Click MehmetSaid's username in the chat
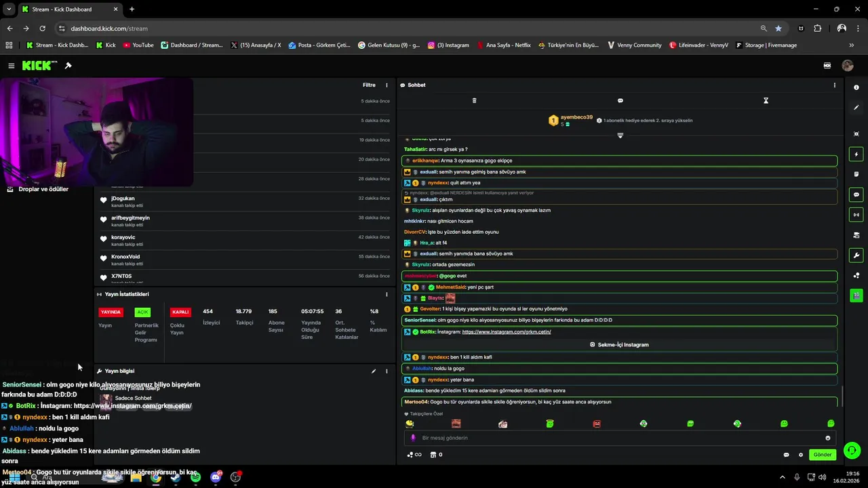The height and width of the screenshot is (488, 868). (450, 287)
